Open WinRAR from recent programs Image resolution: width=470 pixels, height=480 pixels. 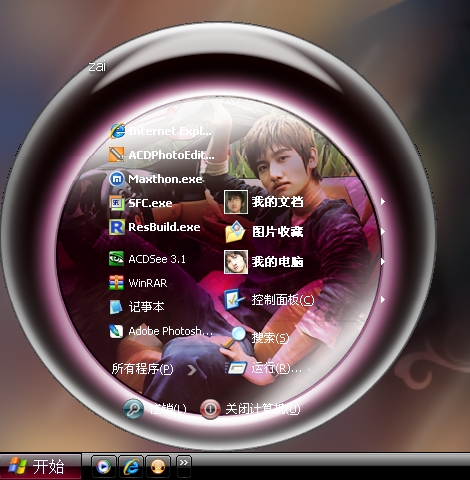click(x=138, y=283)
